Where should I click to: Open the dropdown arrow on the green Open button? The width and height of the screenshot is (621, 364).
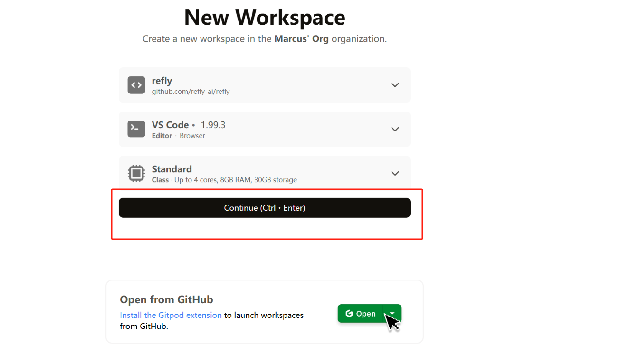click(x=392, y=313)
